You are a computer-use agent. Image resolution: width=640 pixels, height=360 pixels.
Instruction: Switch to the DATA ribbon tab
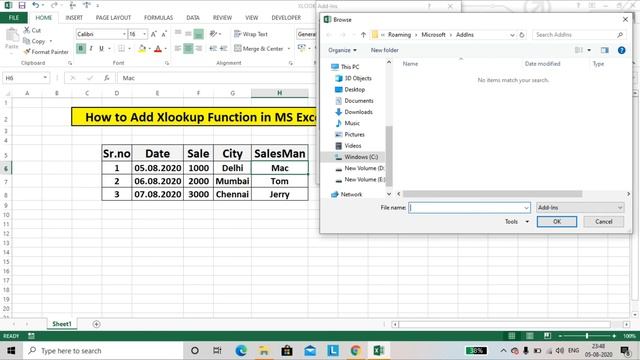[193, 18]
